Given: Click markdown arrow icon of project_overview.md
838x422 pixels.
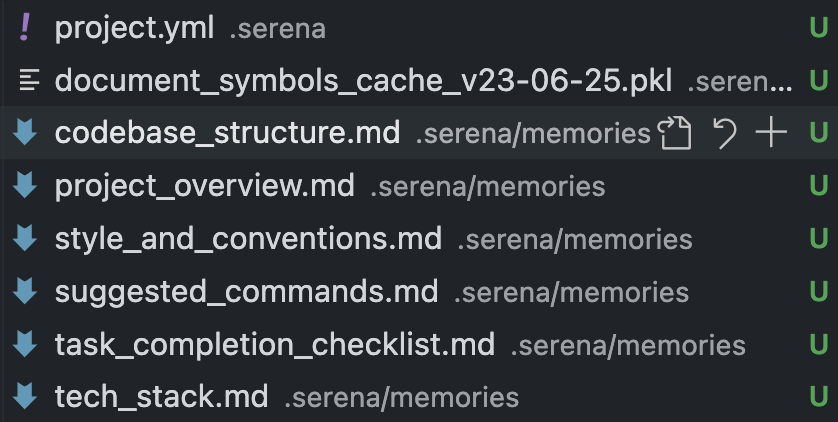Looking at the screenshot, I should 26,186.
